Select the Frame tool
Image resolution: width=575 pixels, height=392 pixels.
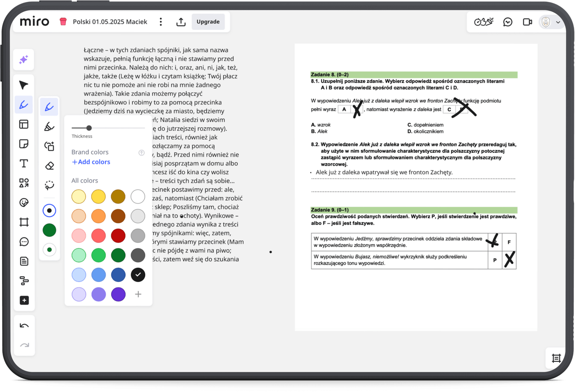pyautogui.click(x=24, y=222)
